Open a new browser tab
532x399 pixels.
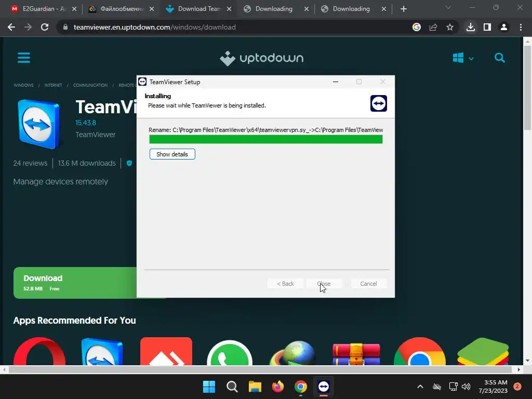(403, 9)
